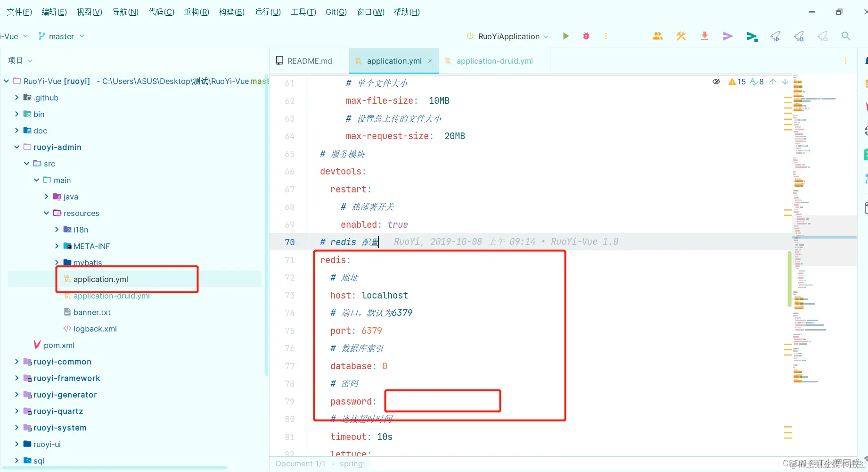Open the 文件(F) menu
Viewport: 868px width, 472px height.
19,12
